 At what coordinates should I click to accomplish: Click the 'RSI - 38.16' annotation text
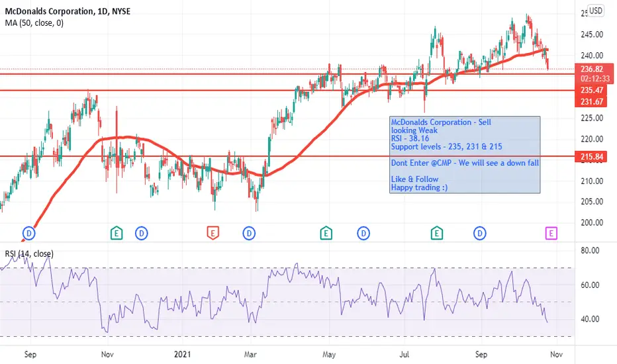point(410,138)
